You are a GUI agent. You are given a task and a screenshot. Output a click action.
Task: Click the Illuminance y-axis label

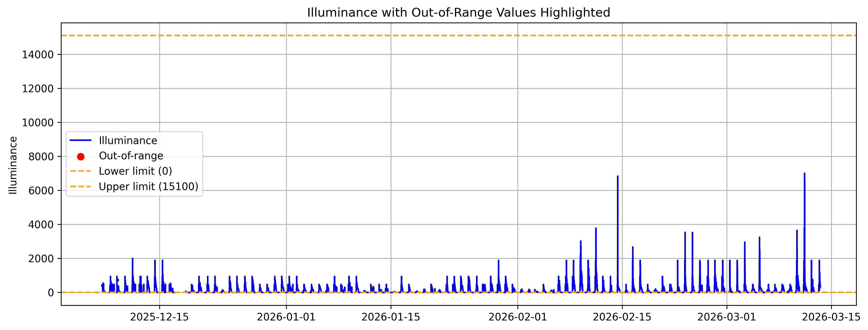click(13, 165)
